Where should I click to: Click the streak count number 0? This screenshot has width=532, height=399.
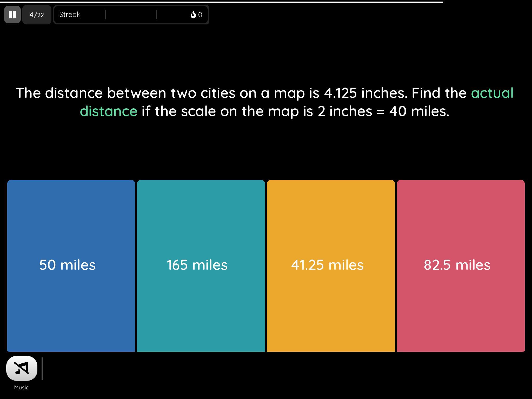[200, 15]
